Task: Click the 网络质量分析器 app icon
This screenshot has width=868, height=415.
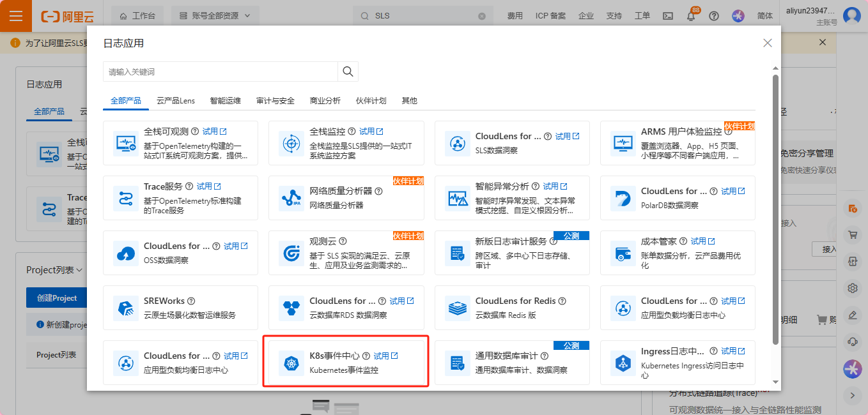Action: (x=291, y=198)
